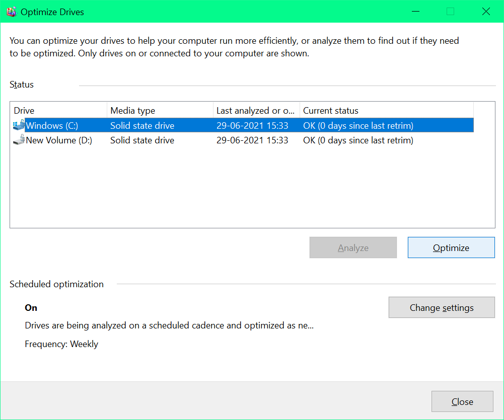
Task: Click the Last analyzed or o... column header
Action: (256, 111)
